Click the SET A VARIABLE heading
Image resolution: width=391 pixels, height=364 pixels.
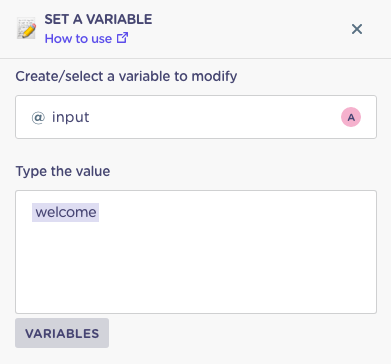(98, 19)
